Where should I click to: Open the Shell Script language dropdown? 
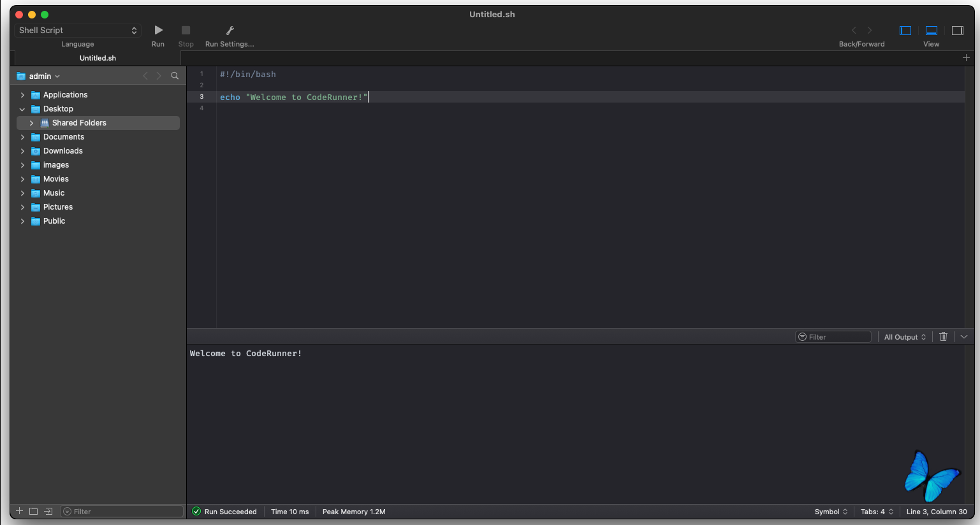point(78,30)
